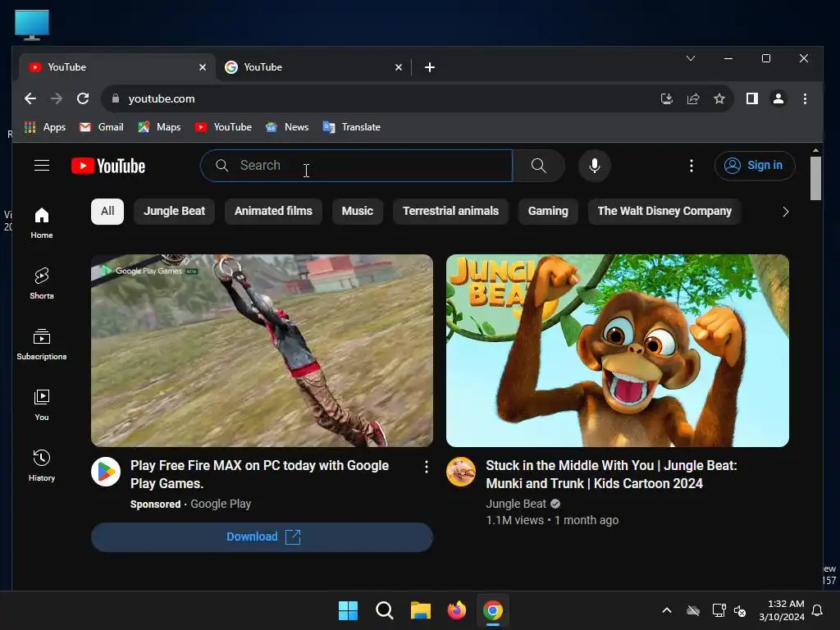Bookmark this tab with the star icon
840x630 pixels.
click(x=719, y=98)
